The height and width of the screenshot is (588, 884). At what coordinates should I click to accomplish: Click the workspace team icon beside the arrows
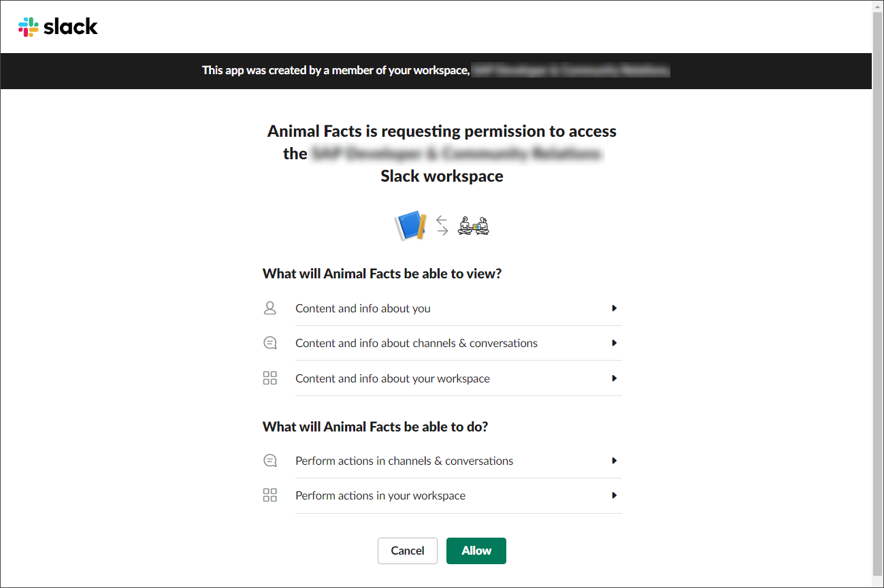(474, 225)
